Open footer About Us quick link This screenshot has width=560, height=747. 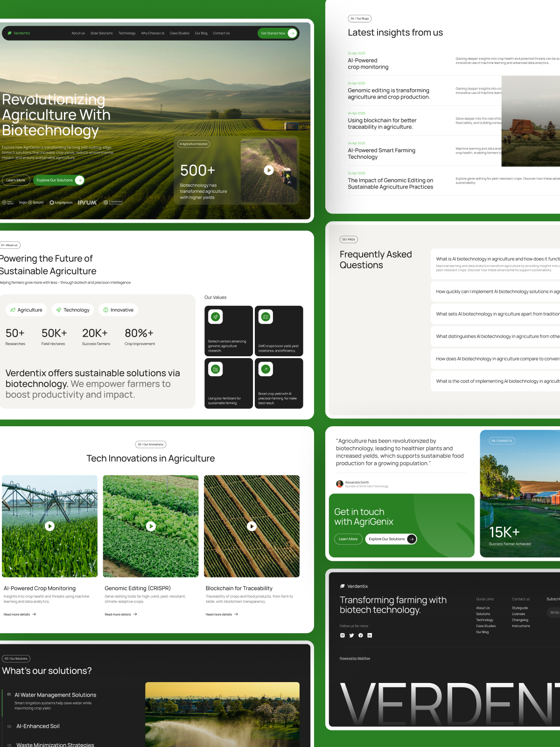pos(483,608)
